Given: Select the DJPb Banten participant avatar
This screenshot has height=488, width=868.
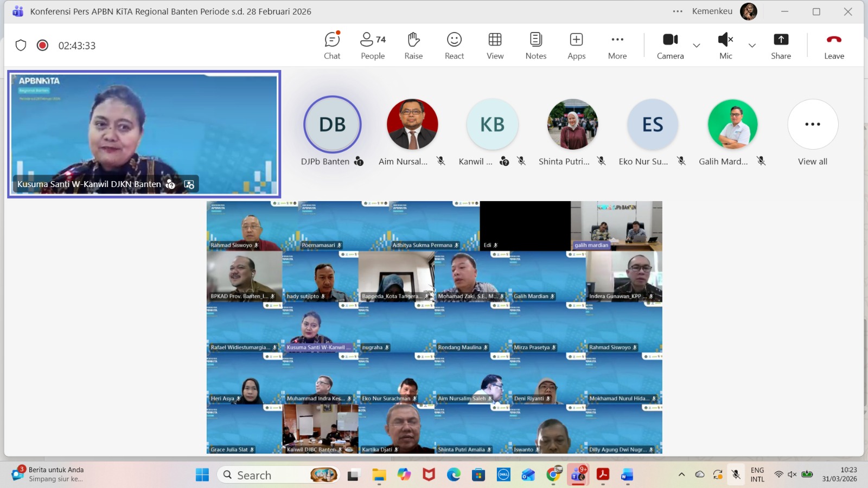Looking at the screenshot, I should [332, 125].
